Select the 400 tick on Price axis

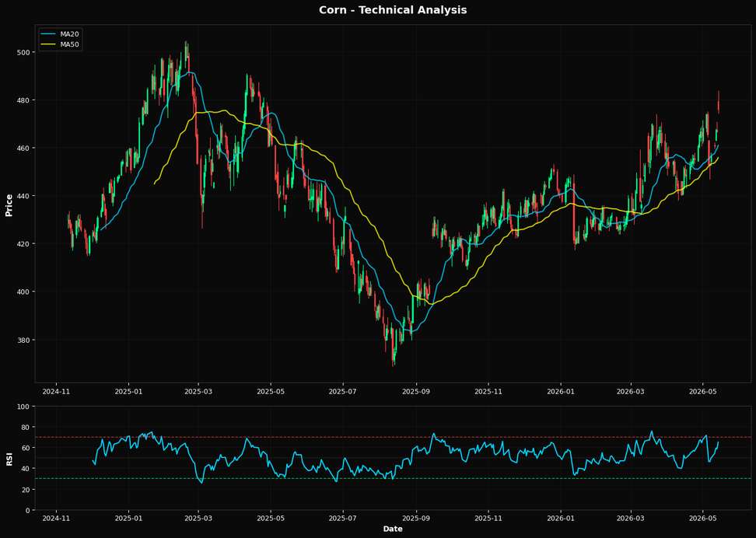tap(25, 292)
